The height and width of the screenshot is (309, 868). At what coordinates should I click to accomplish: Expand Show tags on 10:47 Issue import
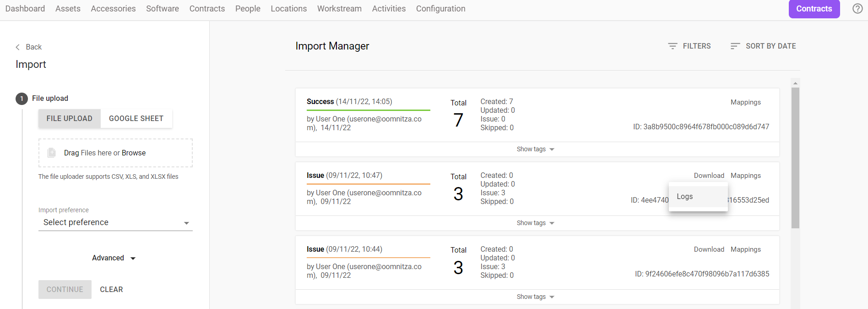click(535, 223)
